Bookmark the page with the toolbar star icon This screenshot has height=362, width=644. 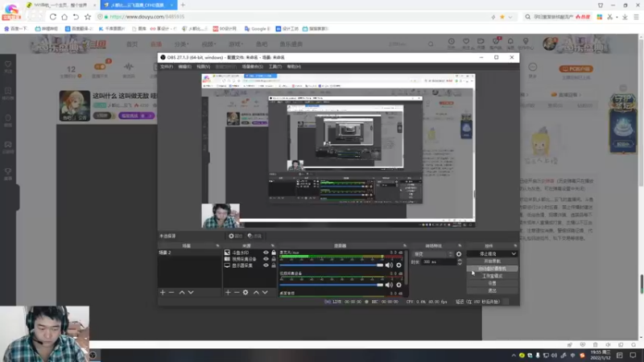(x=88, y=17)
